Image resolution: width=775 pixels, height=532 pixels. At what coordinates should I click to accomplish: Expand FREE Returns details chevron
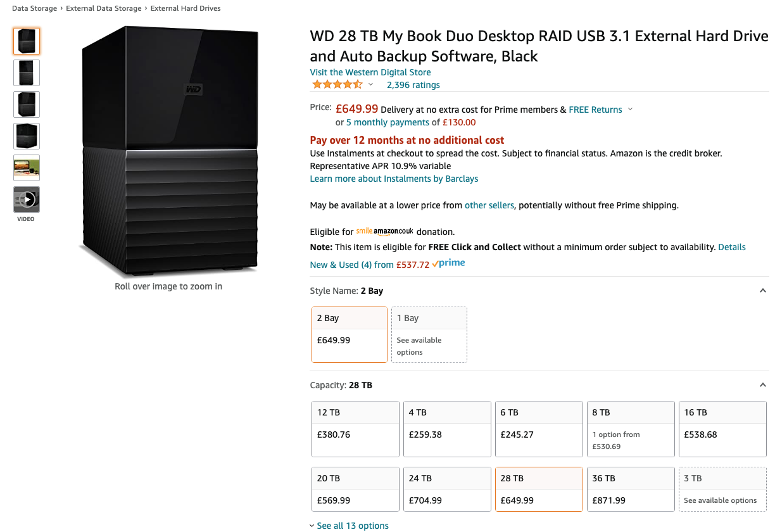(630, 110)
